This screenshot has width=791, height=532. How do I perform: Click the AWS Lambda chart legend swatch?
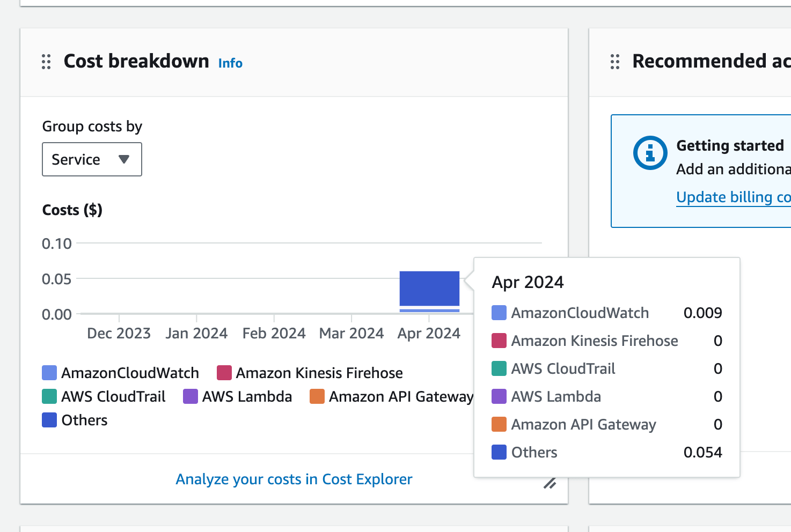pyautogui.click(x=191, y=396)
